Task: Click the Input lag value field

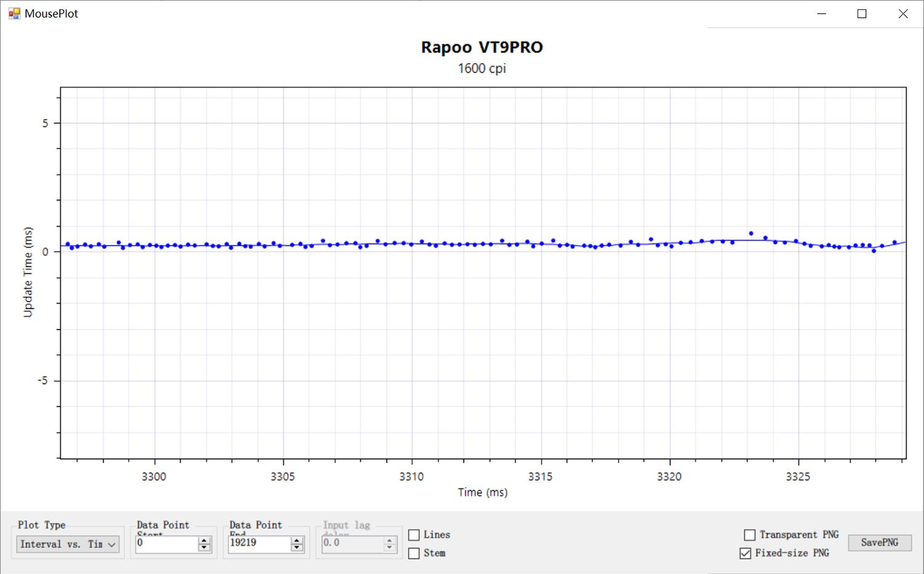Action: click(x=352, y=544)
